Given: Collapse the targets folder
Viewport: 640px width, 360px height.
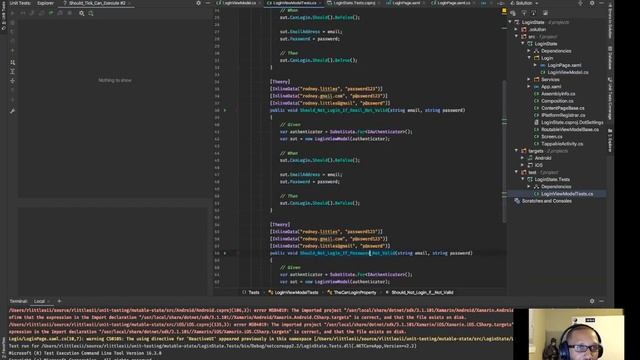Looking at the screenshot, I should [516, 151].
